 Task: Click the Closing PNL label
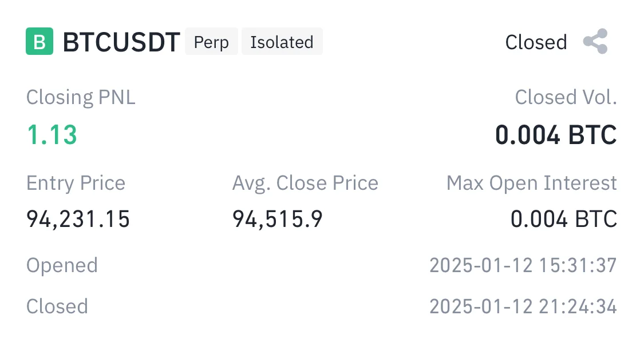click(81, 98)
